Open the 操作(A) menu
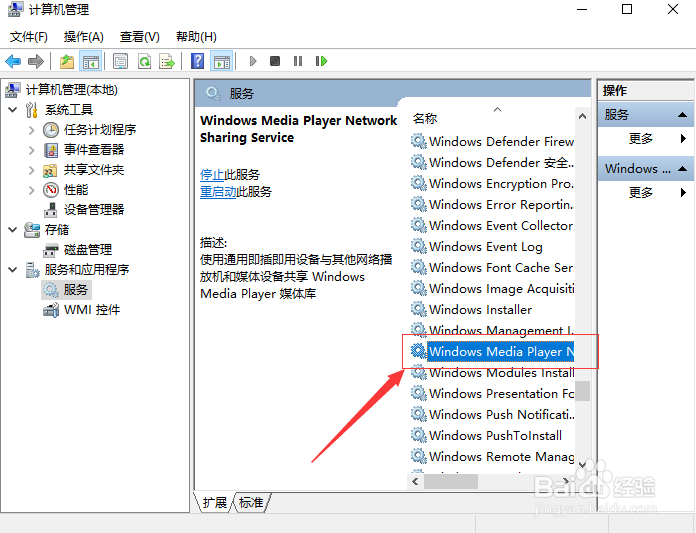696x533 pixels. point(84,36)
